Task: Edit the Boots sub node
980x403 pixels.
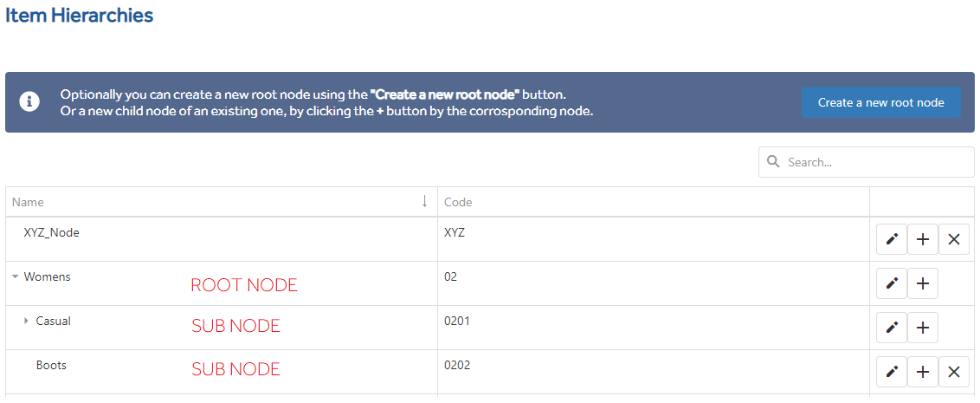Action: coord(892,372)
